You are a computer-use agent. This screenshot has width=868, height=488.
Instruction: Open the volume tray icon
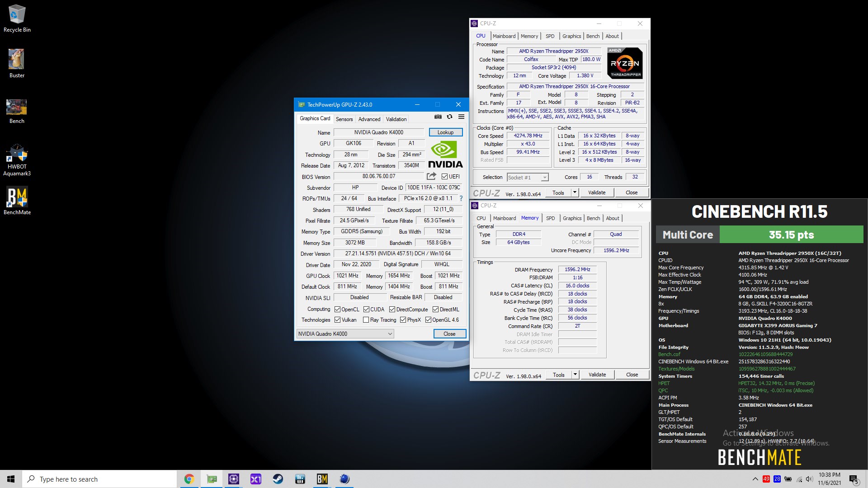point(809,479)
